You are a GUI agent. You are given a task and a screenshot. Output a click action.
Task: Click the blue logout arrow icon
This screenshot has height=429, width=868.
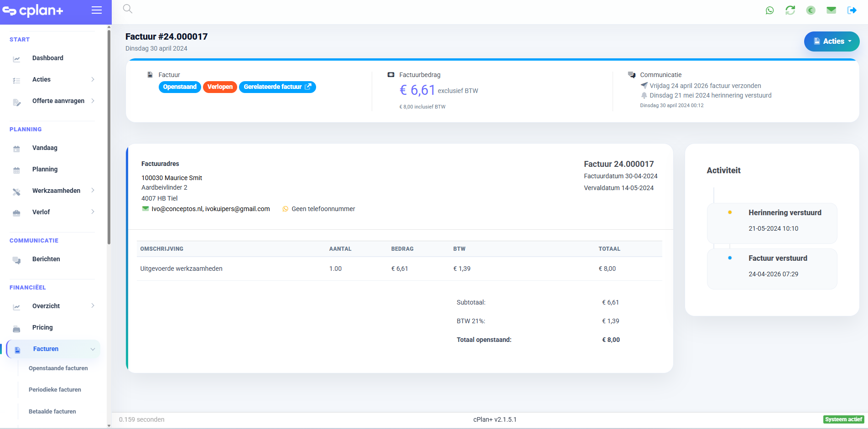pyautogui.click(x=852, y=10)
